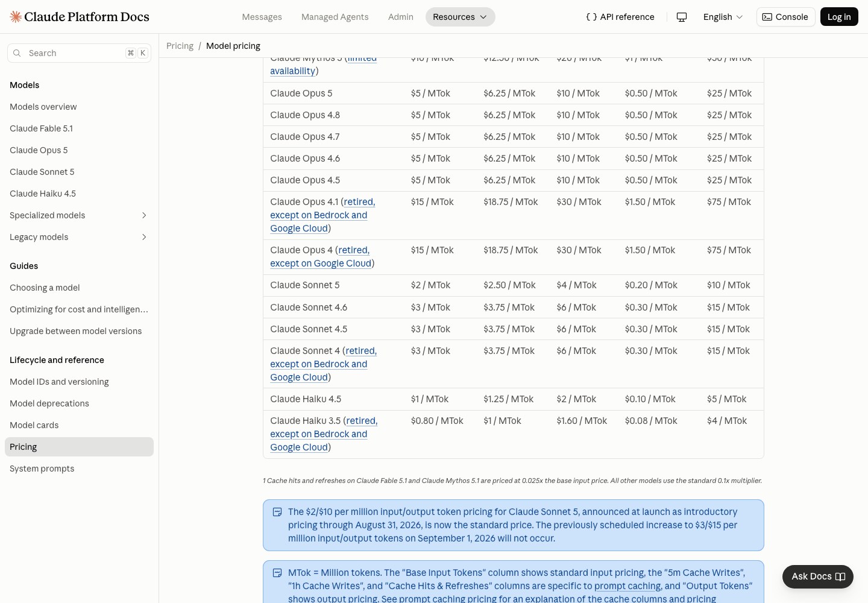Open the API reference link
Viewport: 868px width, 603px height.
(620, 17)
